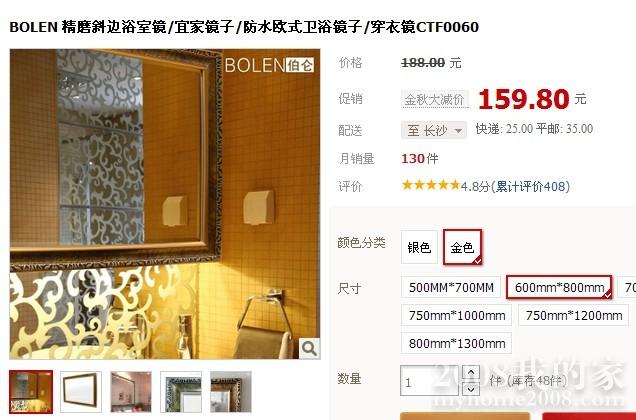
Task: Click the five-star rating icons
Action: pyautogui.click(x=430, y=185)
